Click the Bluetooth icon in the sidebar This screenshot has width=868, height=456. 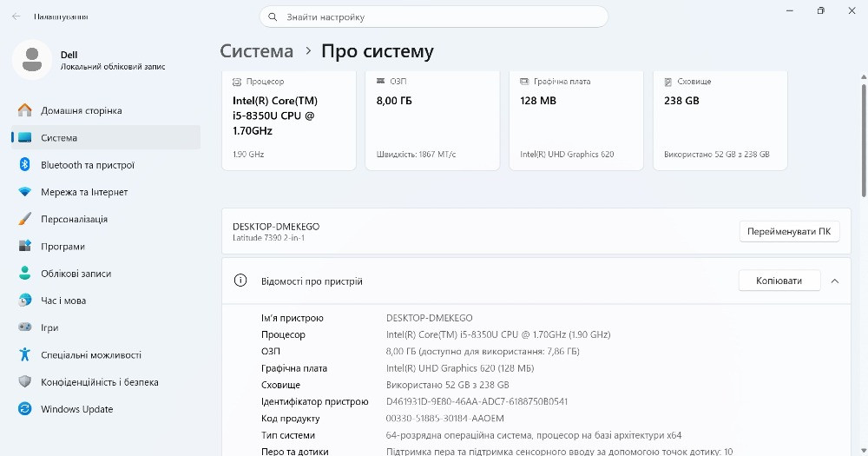(x=25, y=164)
